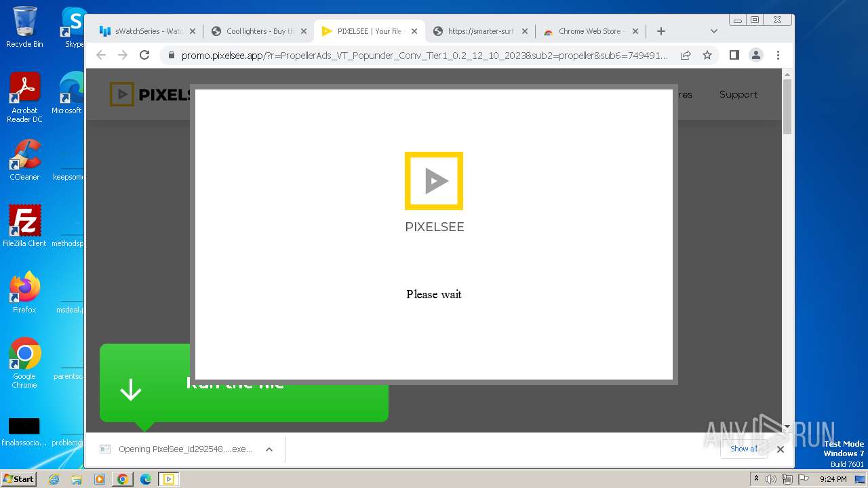Viewport: 868px width, 488px height.
Task: Open the Support link in the page header
Action: [x=738, y=94]
